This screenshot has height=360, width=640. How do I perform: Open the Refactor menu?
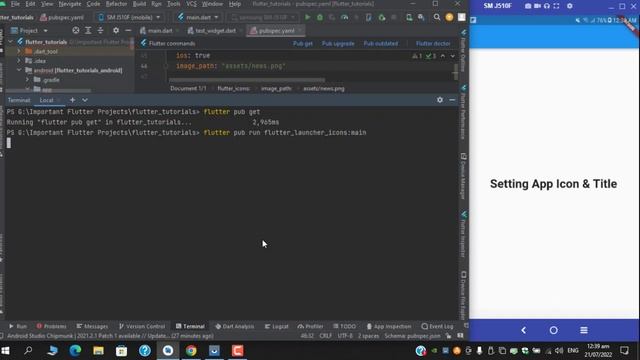(116, 4)
